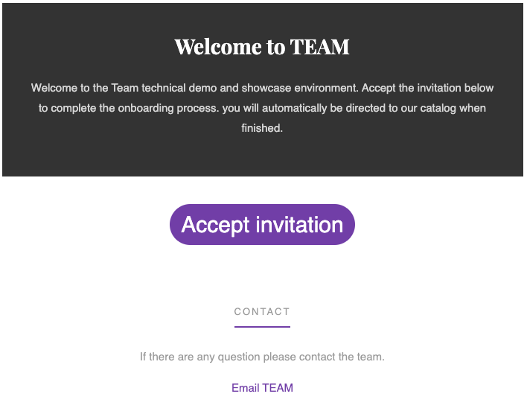
Task: Click the phrase "technical demo" in the banner
Action: pyautogui.click(x=176, y=88)
